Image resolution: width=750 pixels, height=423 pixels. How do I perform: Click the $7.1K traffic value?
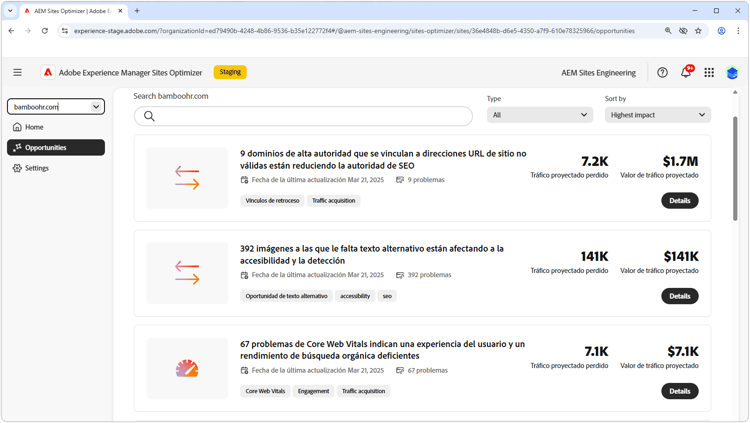tap(683, 352)
